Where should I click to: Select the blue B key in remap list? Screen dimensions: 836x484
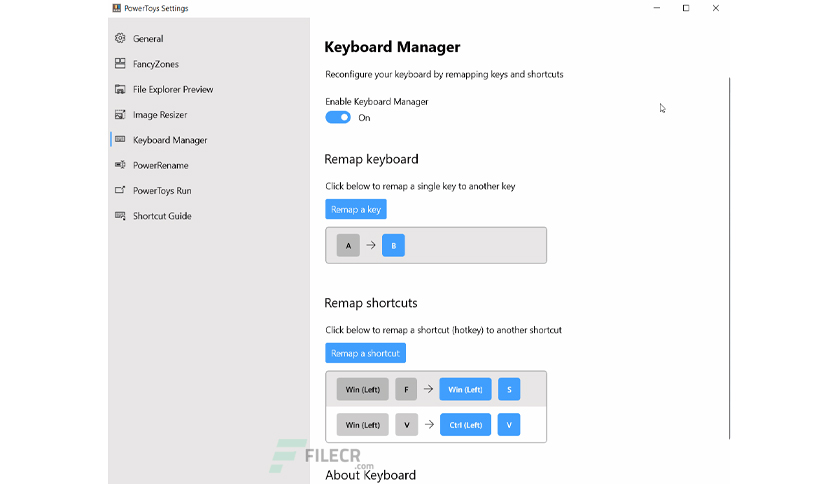pos(393,245)
